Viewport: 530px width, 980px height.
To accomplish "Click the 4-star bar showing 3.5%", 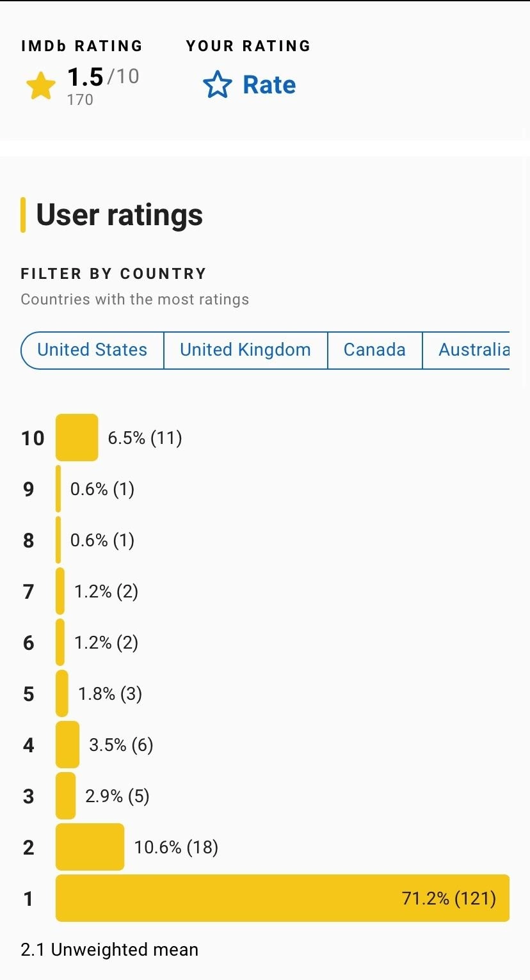I will tap(68, 745).
